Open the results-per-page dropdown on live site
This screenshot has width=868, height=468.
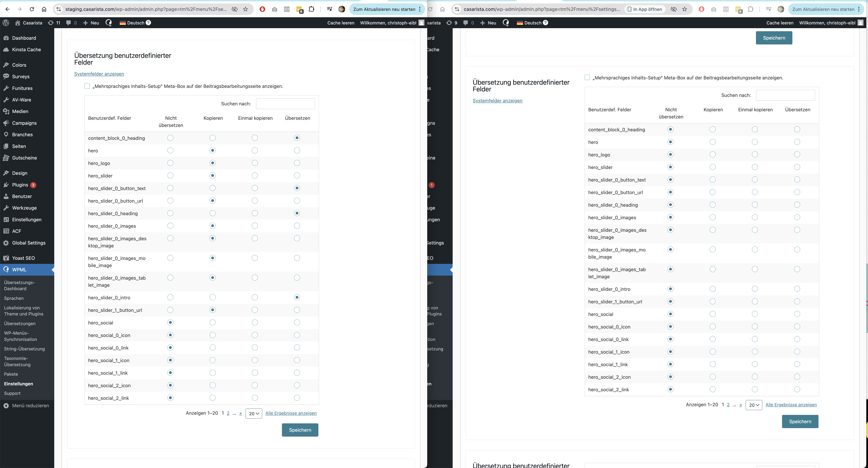[x=754, y=405]
